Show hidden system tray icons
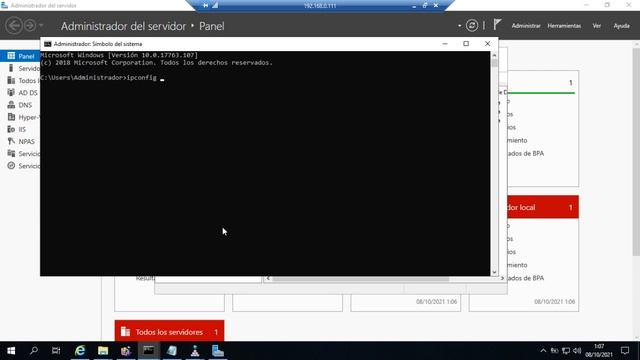The height and width of the screenshot is (360, 640). 543,351
